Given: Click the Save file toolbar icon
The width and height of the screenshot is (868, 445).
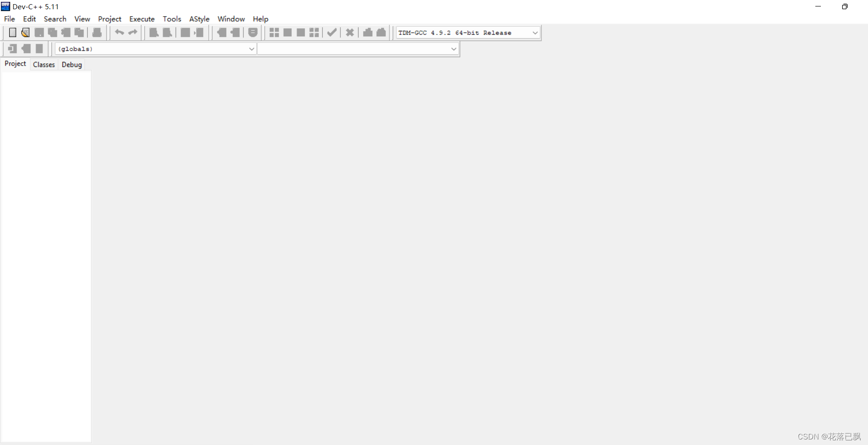Looking at the screenshot, I should 39,32.
